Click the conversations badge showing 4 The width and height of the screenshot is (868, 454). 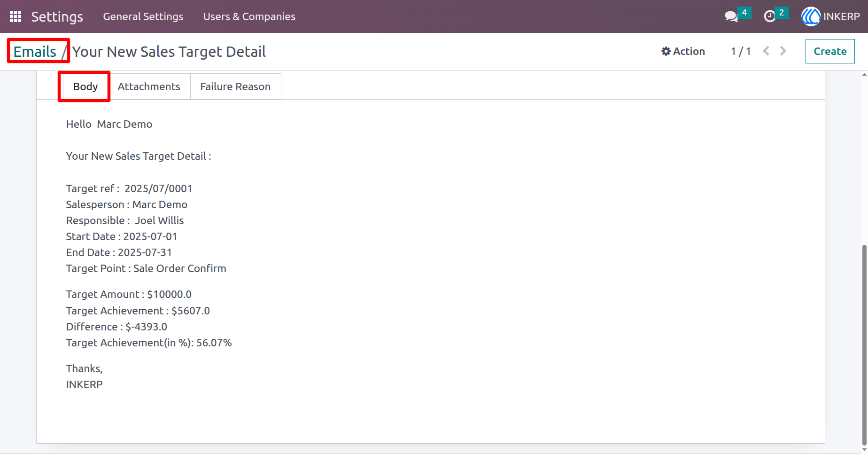click(x=744, y=13)
